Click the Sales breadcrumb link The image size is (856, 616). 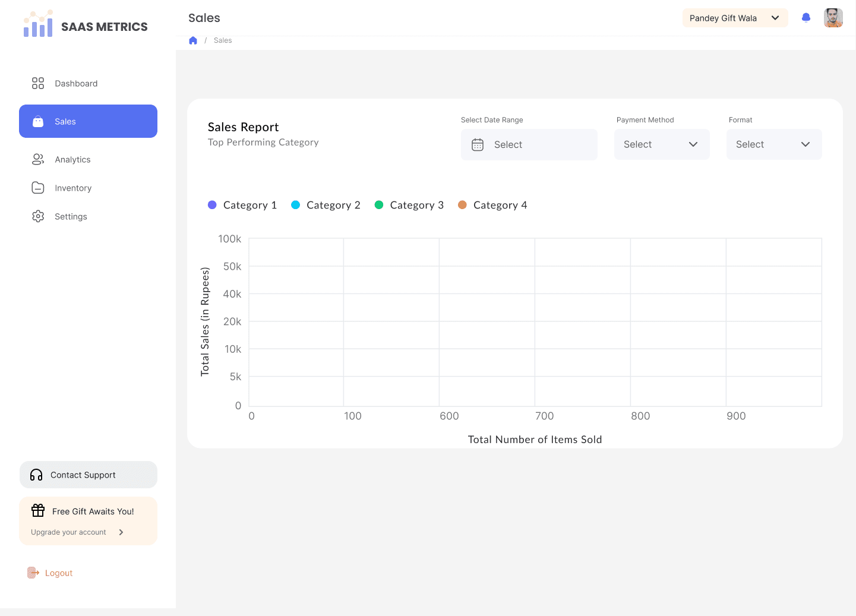[223, 40]
